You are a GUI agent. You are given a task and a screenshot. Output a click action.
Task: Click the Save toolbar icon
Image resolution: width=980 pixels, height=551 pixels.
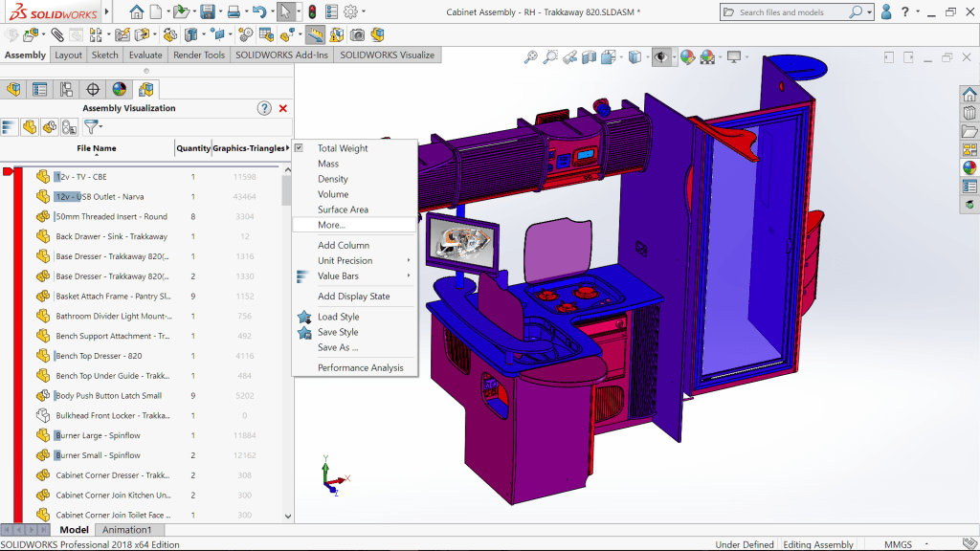(x=207, y=12)
